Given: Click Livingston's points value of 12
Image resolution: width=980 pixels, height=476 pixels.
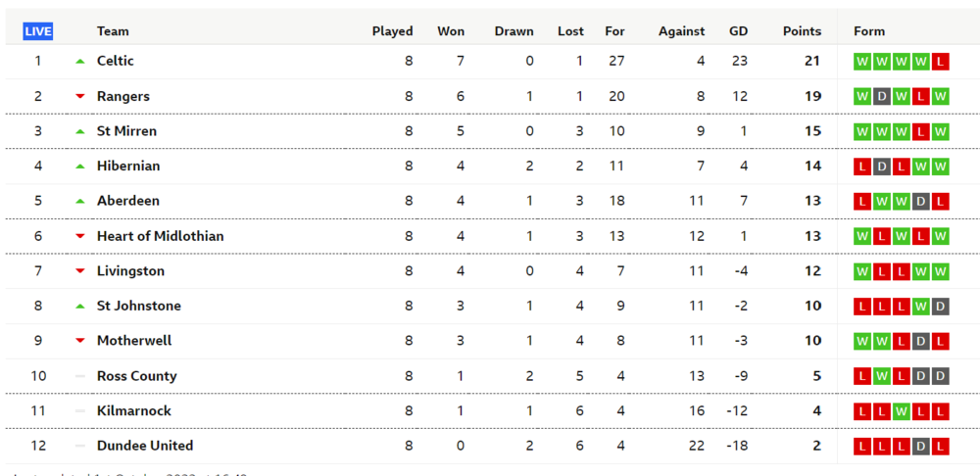Looking at the screenshot, I should tap(813, 271).
